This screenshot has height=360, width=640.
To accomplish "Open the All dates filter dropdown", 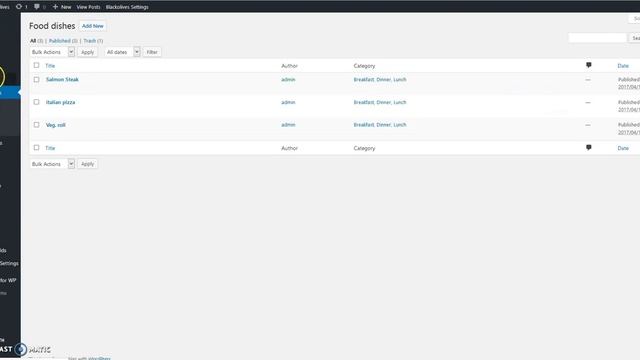I will click(122, 52).
